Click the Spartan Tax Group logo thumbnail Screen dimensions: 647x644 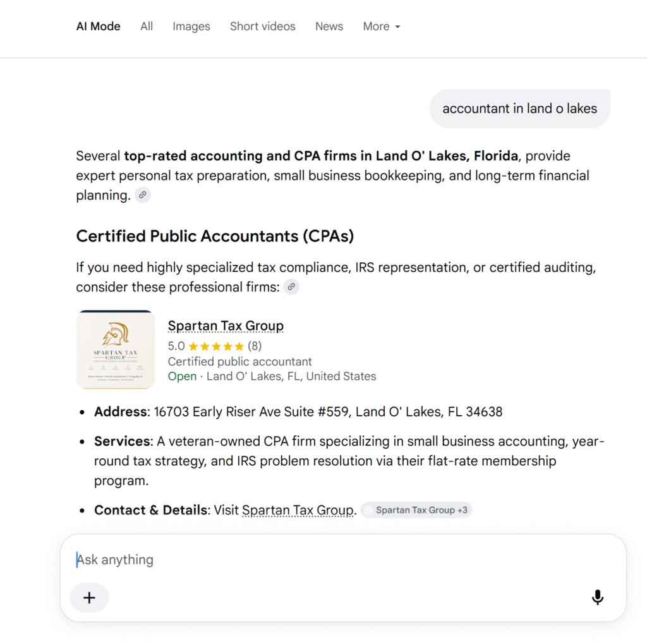click(x=116, y=349)
